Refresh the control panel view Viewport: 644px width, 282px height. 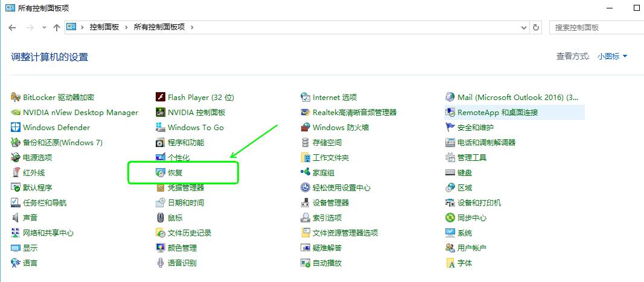pos(535,28)
